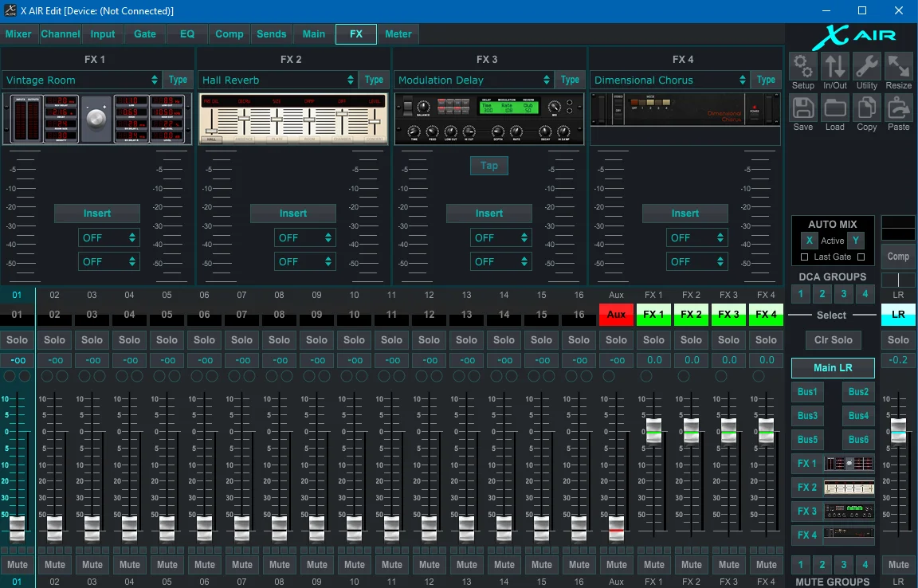Open the Vintage Room effect dropdown

(82, 80)
